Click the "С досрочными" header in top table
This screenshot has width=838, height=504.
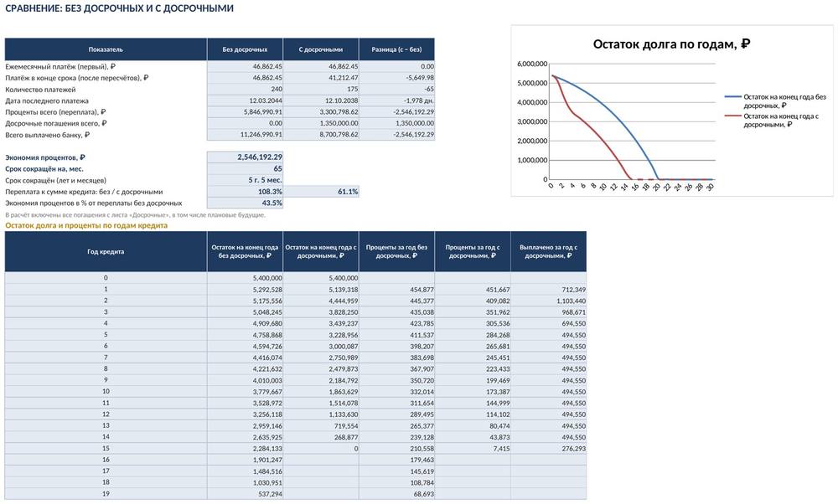click(321, 49)
